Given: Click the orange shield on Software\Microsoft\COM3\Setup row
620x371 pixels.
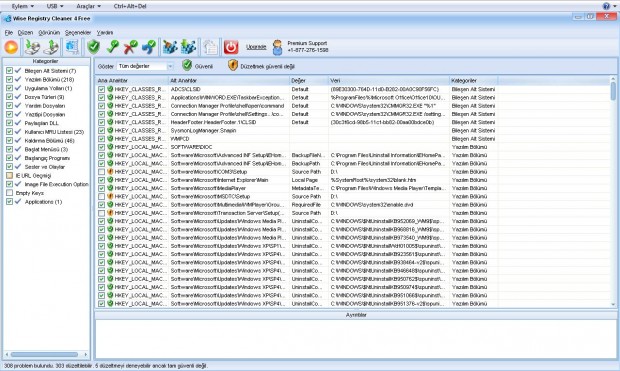Looking at the screenshot, I should (x=110, y=172).
